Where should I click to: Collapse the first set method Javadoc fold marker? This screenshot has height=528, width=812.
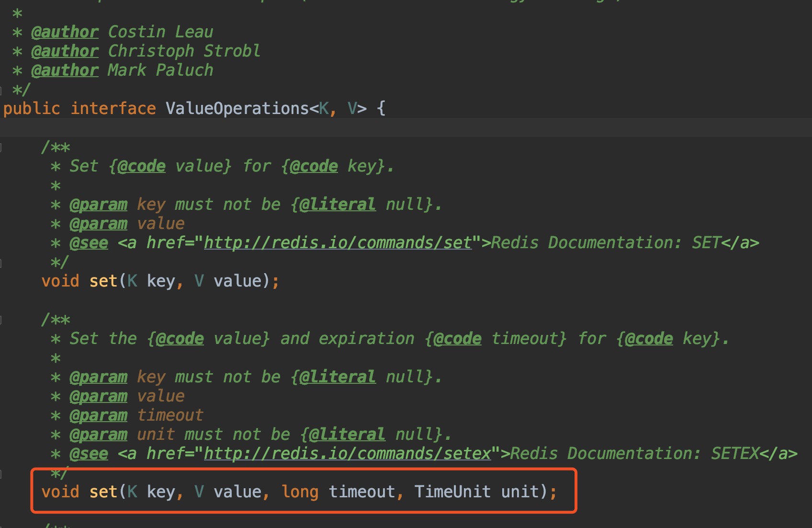[1, 147]
